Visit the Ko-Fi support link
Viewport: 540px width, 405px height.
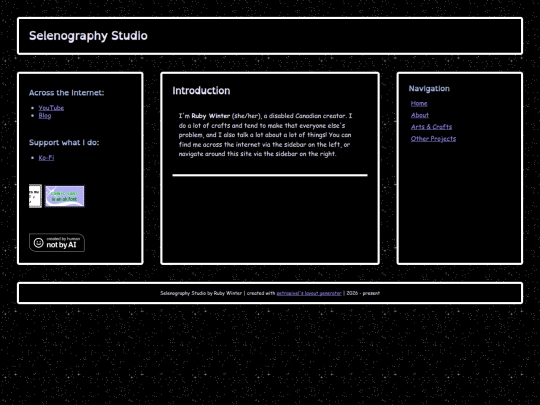point(46,158)
